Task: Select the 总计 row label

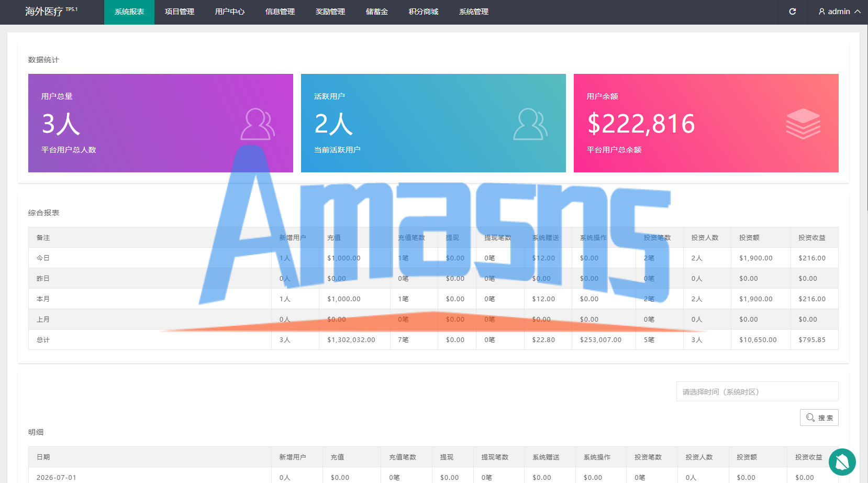Action: [43, 340]
